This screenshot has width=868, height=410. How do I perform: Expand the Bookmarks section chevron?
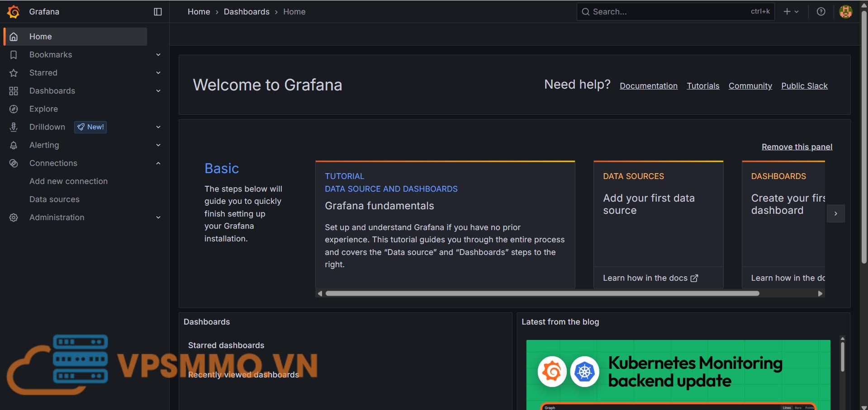pyautogui.click(x=158, y=55)
